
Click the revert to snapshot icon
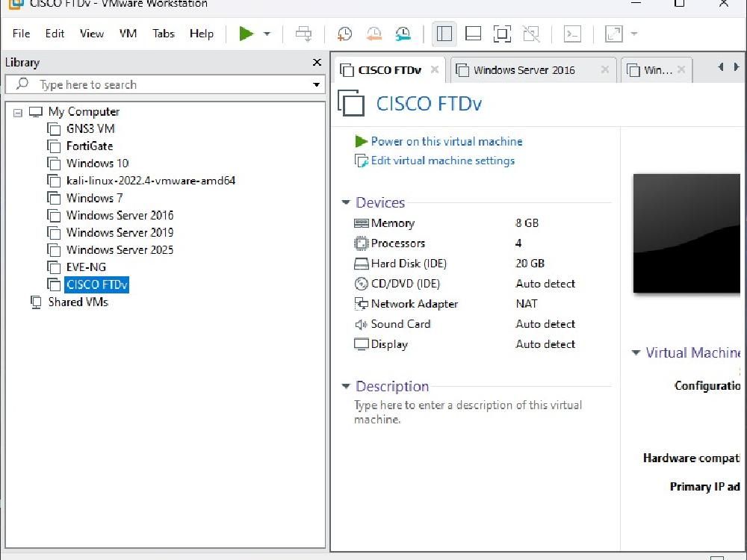[374, 34]
